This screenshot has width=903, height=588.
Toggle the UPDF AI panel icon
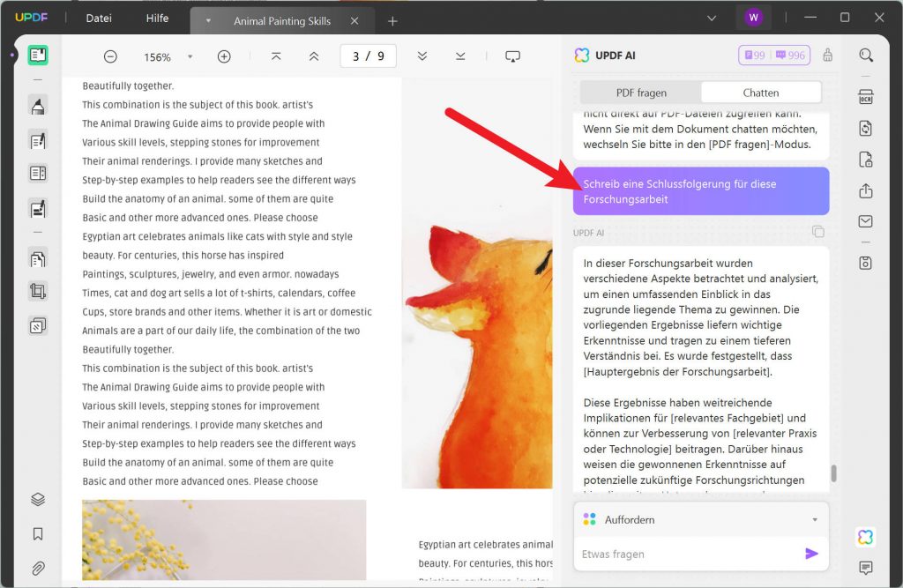866,538
